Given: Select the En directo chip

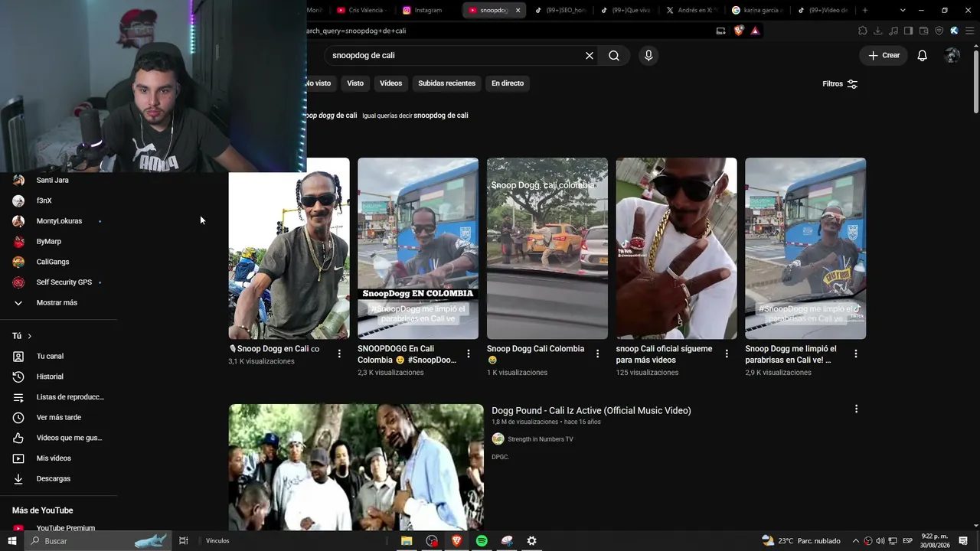Looking at the screenshot, I should (508, 83).
